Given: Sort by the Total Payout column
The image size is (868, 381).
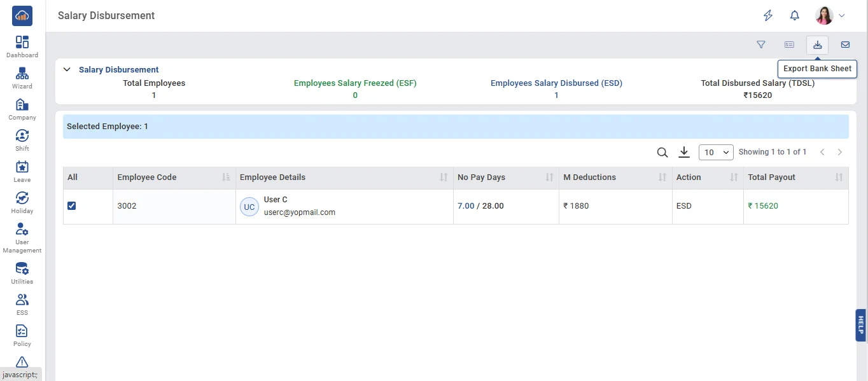Looking at the screenshot, I should [x=839, y=177].
